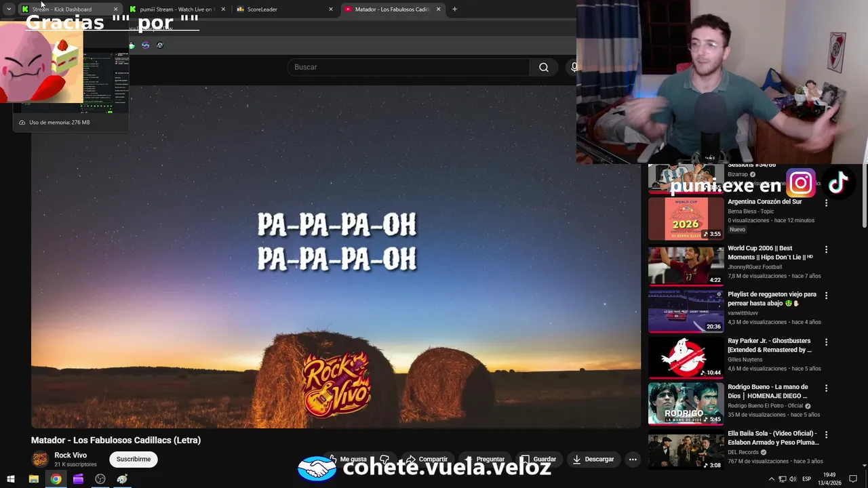Open the Chrome tab search chevron
Viewport: 868px width, 488px height.
[9, 9]
